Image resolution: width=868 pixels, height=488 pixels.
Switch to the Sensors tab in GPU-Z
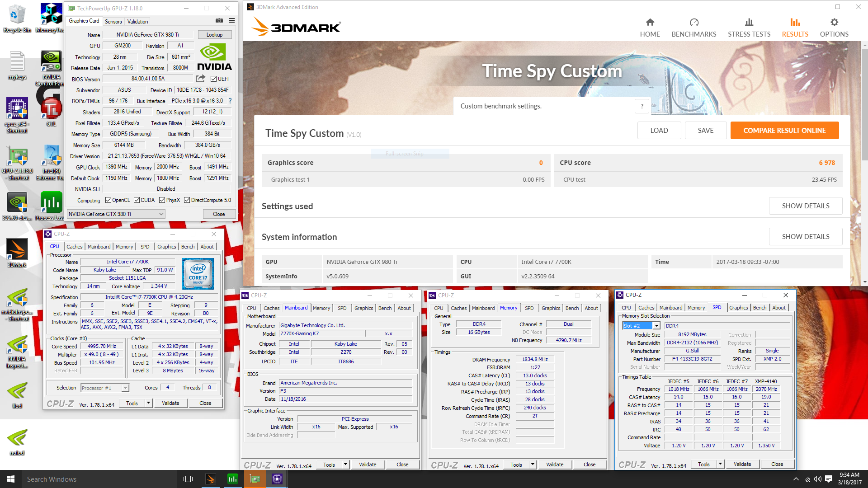click(113, 21)
